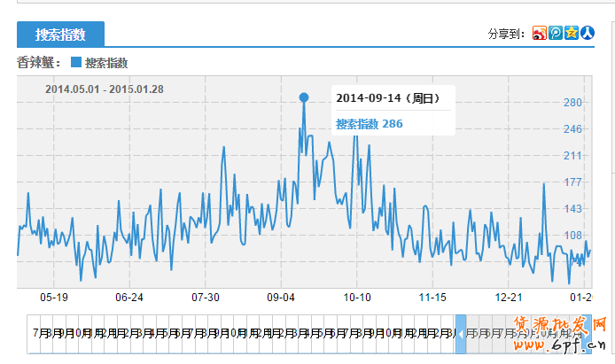615x364 pixels.
Task: Share chart to Tencent Weibo
Action: 556,33
